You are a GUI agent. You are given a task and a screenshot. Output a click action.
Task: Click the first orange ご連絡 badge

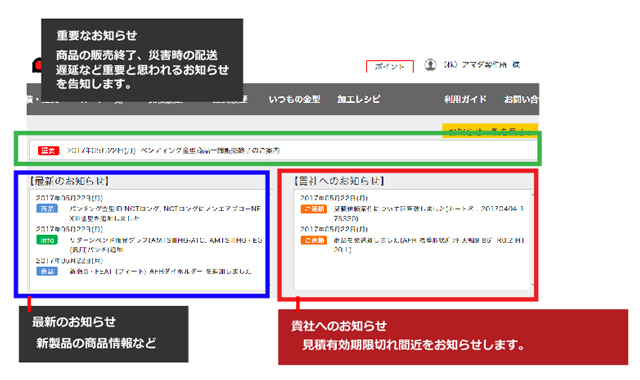click(314, 209)
